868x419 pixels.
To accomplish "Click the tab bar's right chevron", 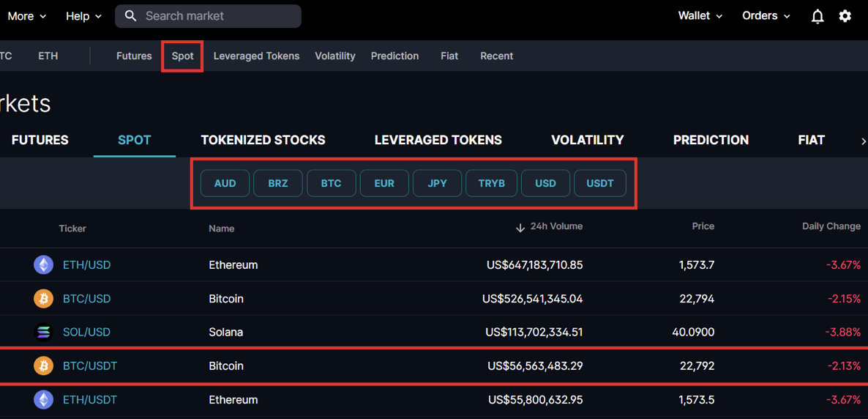I will tap(863, 141).
